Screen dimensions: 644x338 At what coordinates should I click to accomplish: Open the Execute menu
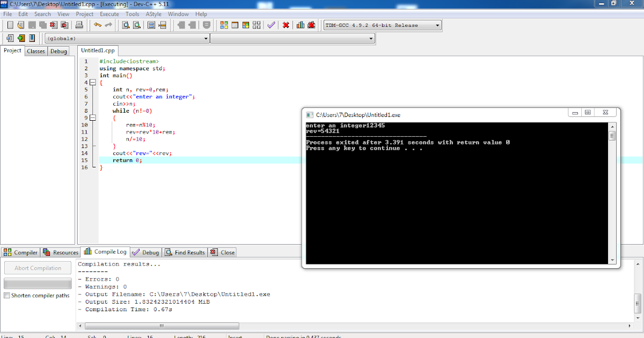point(109,14)
